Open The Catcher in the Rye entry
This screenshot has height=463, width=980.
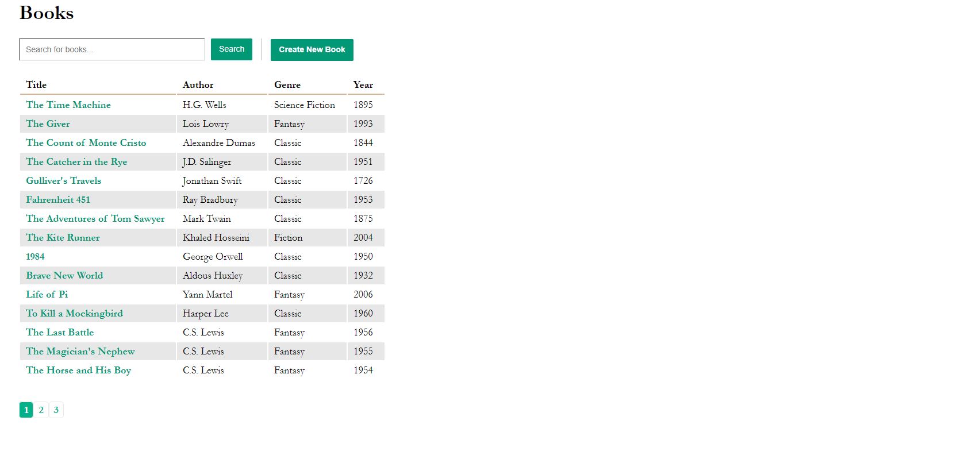point(76,161)
